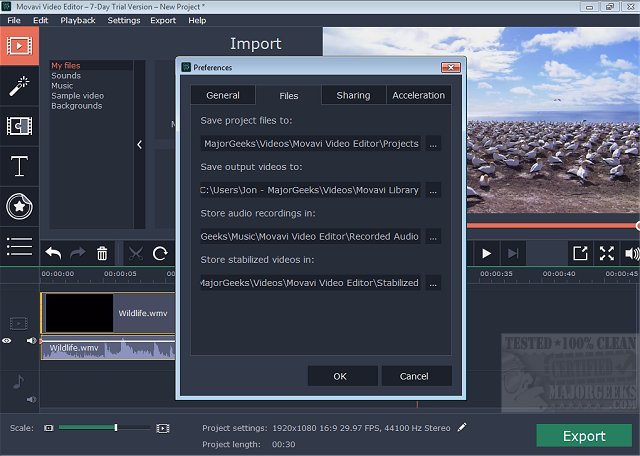Edit project settings with pencil icon
This screenshot has width=640, height=456.
pos(462,427)
